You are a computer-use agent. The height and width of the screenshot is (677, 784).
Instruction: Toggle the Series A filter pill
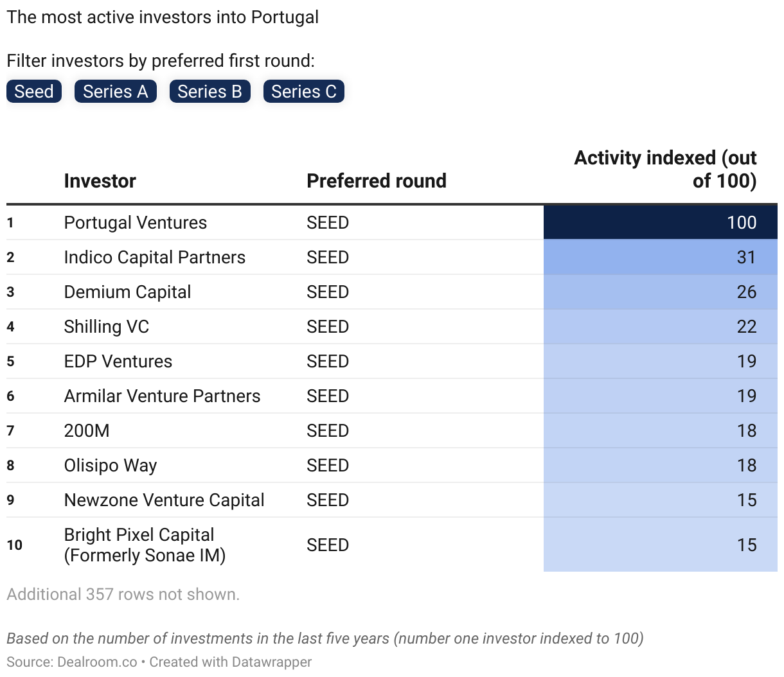tap(116, 91)
